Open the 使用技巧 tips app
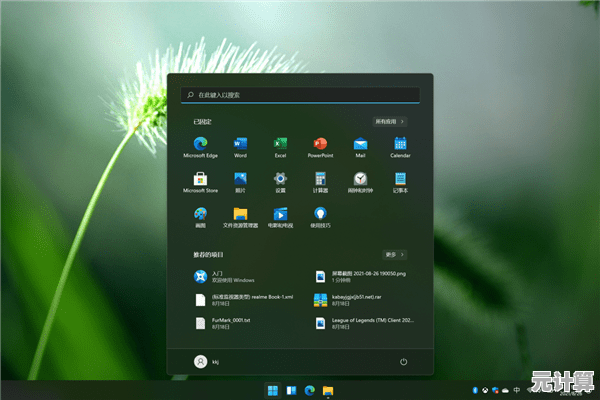The height and width of the screenshot is (400, 600). (x=320, y=216)
